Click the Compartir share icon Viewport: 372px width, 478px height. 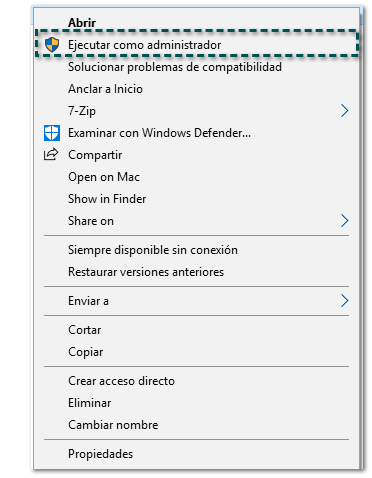[x=51, y=155]
